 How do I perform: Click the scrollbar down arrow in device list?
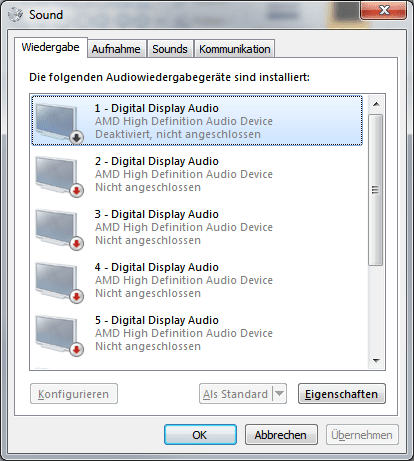pyautogui.click(x=376, y=360)
